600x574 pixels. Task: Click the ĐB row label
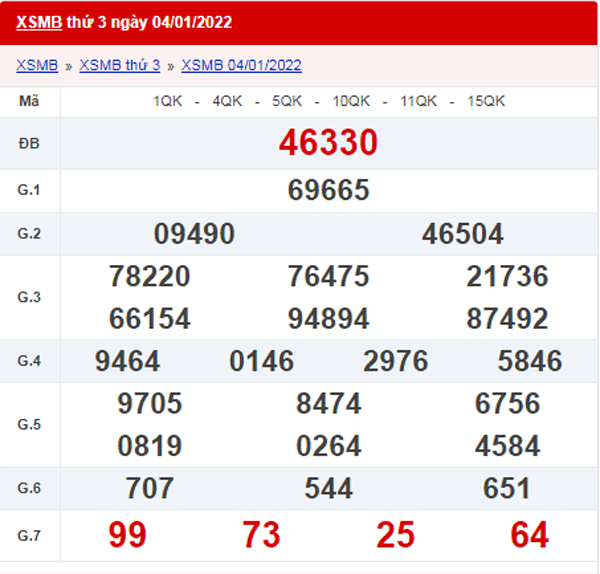pyautogui.click(x=29, y=144)
